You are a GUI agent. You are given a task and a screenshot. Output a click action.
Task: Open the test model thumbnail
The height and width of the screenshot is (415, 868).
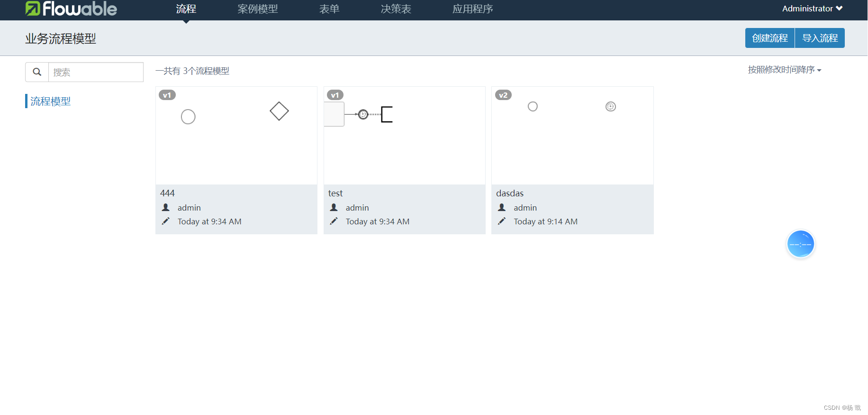point(405,136)
